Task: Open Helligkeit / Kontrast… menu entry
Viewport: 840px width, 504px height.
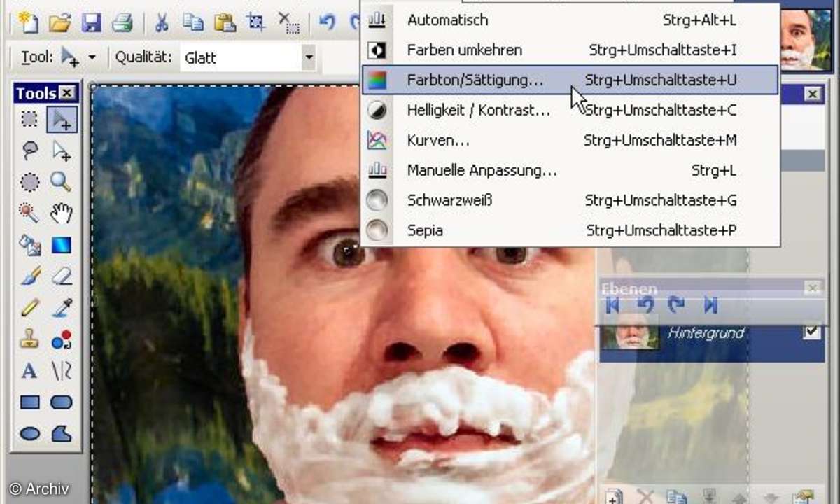Action: (570, 111)
